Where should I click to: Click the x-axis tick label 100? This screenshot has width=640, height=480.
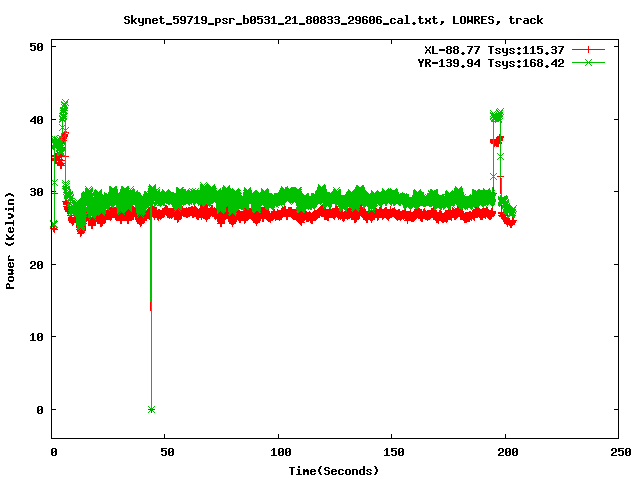[x=281, y=452]
